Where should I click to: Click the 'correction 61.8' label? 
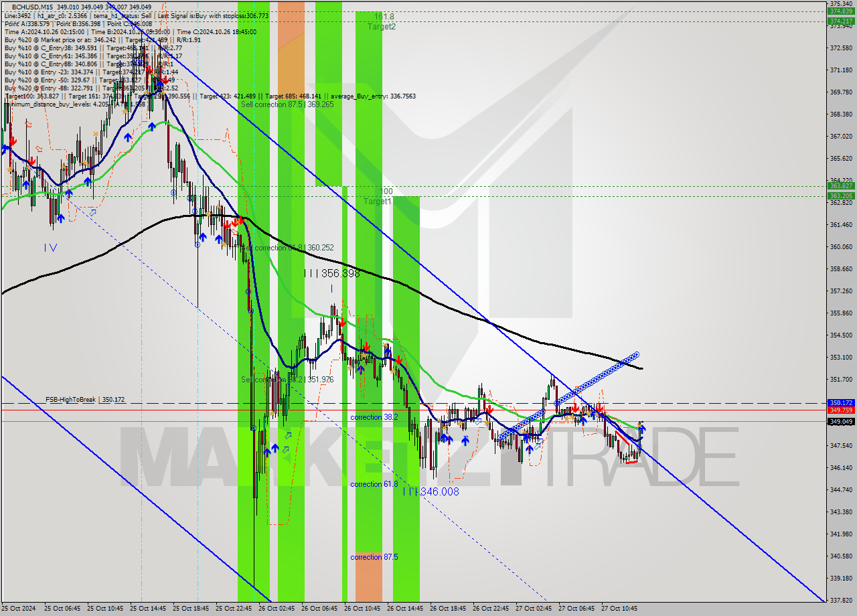coord(374,484)
